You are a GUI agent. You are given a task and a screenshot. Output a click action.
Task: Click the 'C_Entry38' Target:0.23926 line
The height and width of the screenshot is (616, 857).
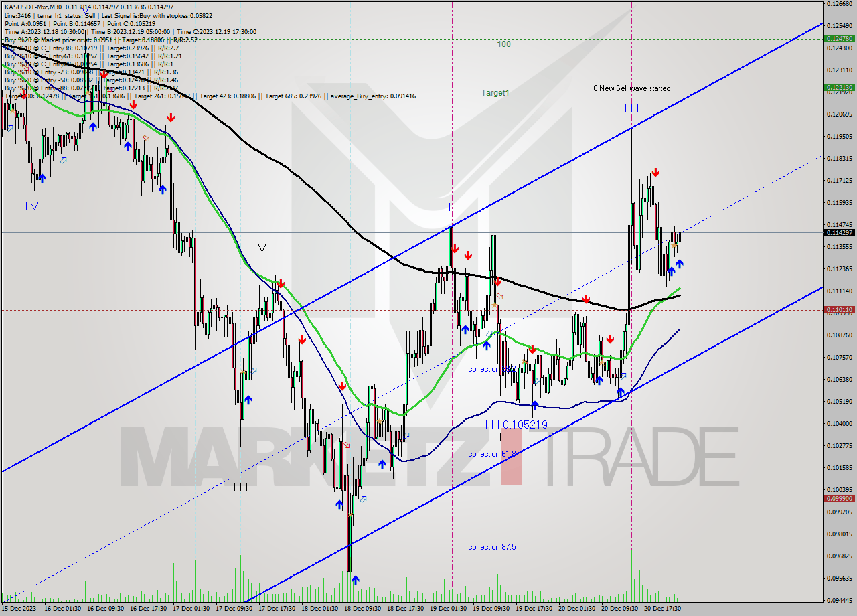(91, 49)
